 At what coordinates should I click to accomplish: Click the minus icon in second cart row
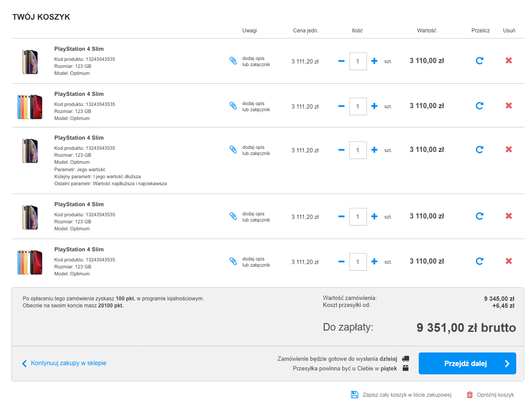pyautogui.click(x=341, y=106)
